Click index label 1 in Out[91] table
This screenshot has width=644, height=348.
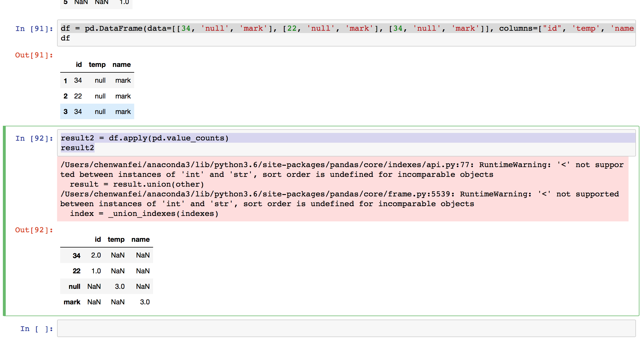point(65,81)
